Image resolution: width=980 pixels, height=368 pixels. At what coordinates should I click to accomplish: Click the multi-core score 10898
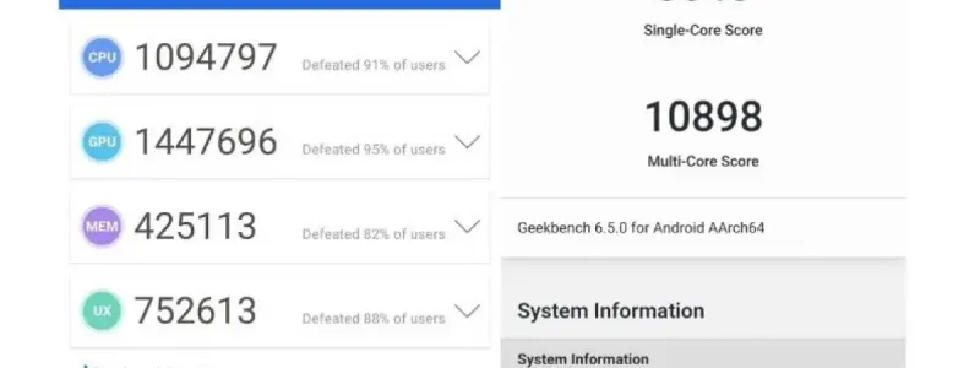tap(703, 117)
